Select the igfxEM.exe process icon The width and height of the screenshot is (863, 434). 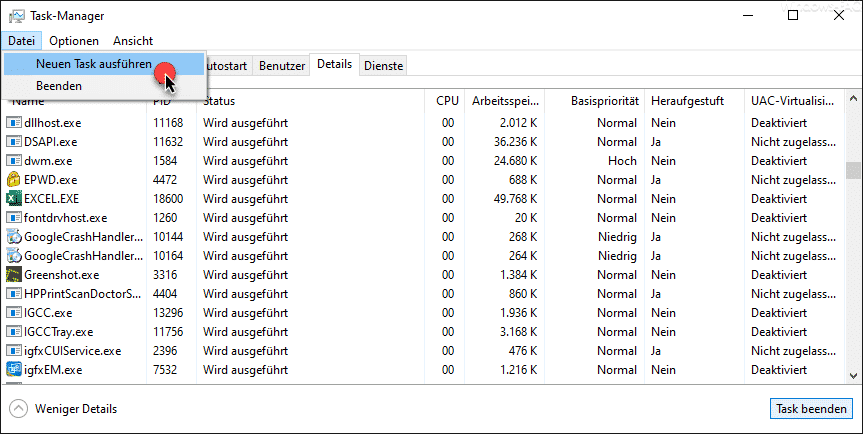[x=14, y=370]
